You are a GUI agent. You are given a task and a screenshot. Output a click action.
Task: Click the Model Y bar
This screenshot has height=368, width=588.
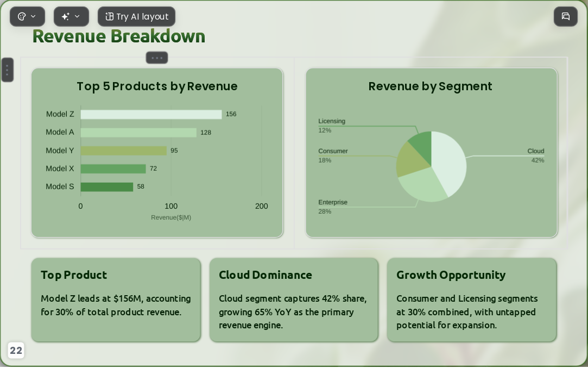(123, 151)
